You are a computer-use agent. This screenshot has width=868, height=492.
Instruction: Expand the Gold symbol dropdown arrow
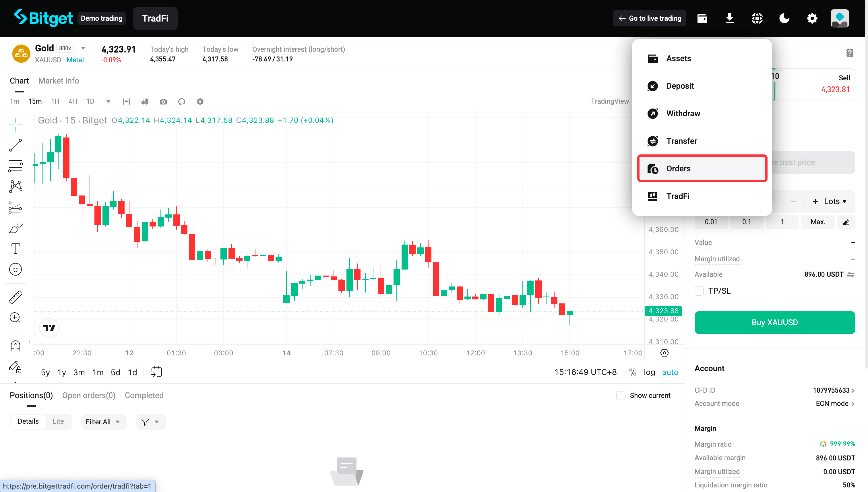[x=83, y=48]
